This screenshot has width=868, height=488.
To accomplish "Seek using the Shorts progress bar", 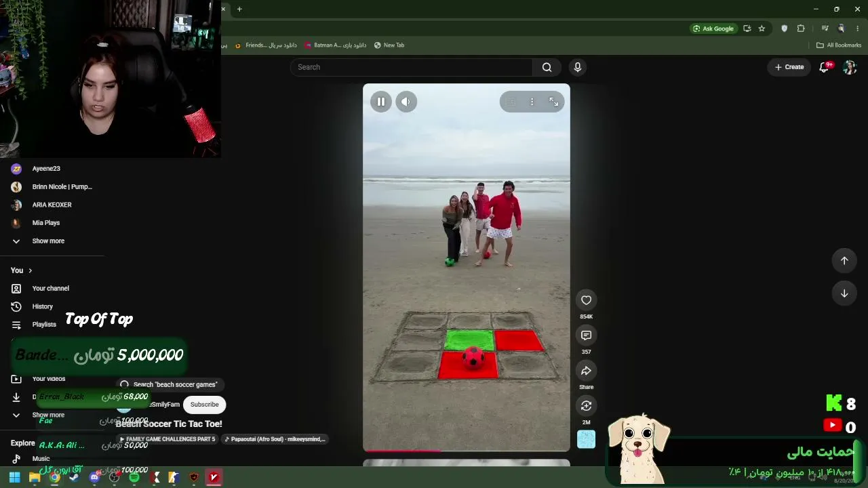I will (x=467, y=450).
